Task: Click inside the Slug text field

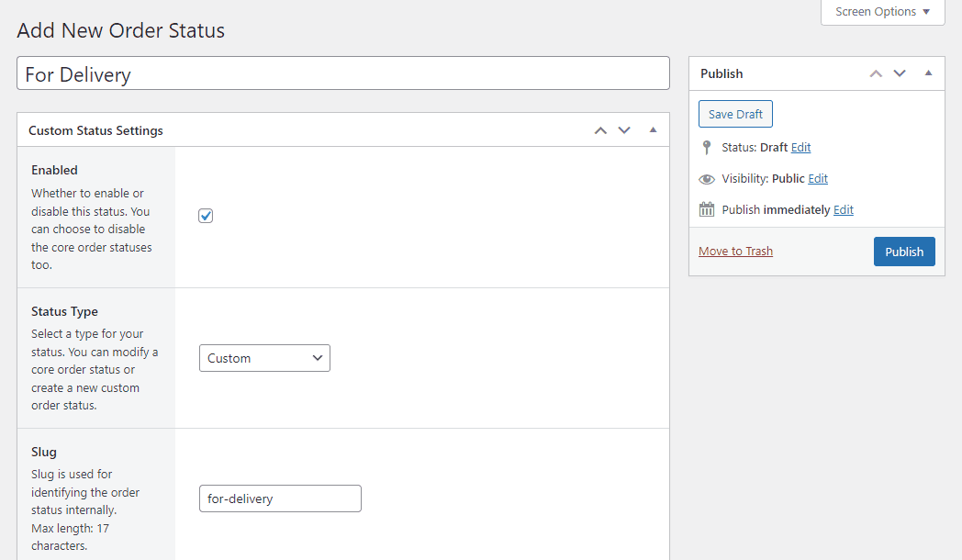Action: 280,498
